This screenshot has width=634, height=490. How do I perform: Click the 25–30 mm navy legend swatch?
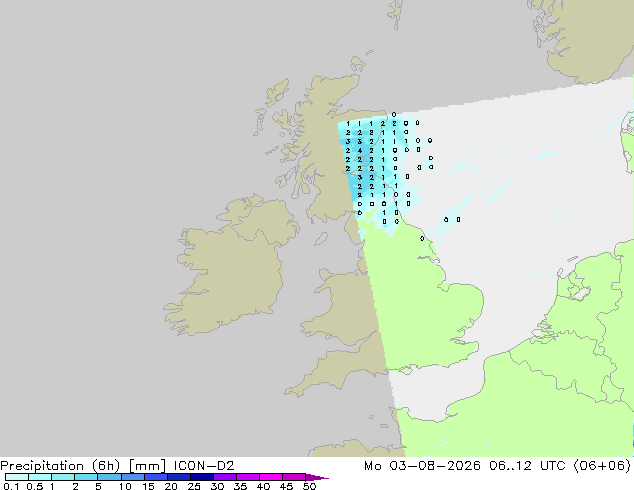click(201, 477)
